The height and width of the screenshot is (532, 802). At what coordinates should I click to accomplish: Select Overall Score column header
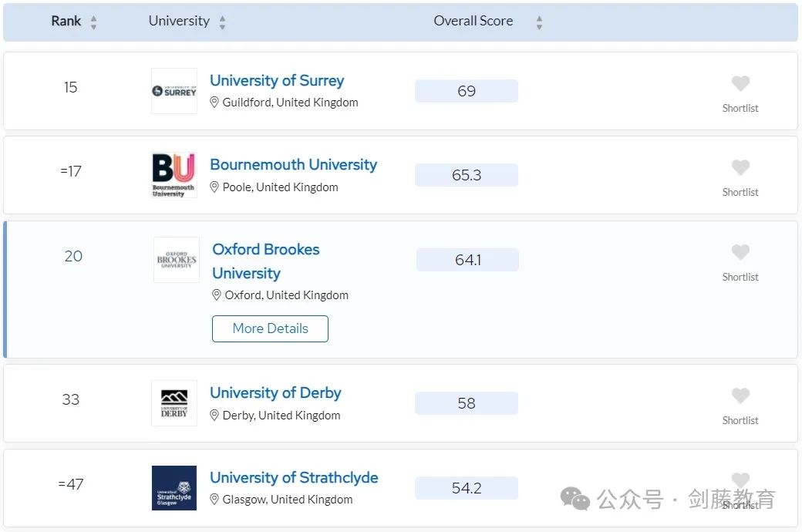pyautogui.click(x=473, y=21)
